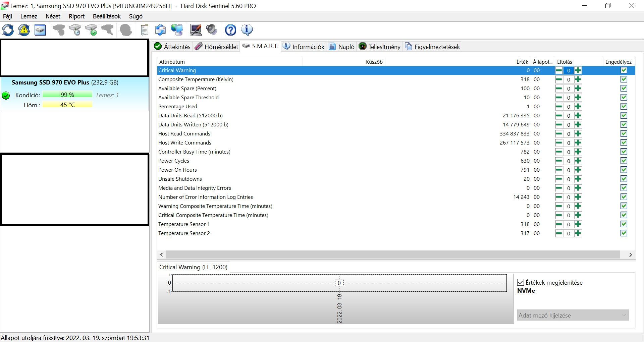The width and height of the screenshot is (644, 342).
Task: Open the Beállítások menu
Action: tap(107, 16)
